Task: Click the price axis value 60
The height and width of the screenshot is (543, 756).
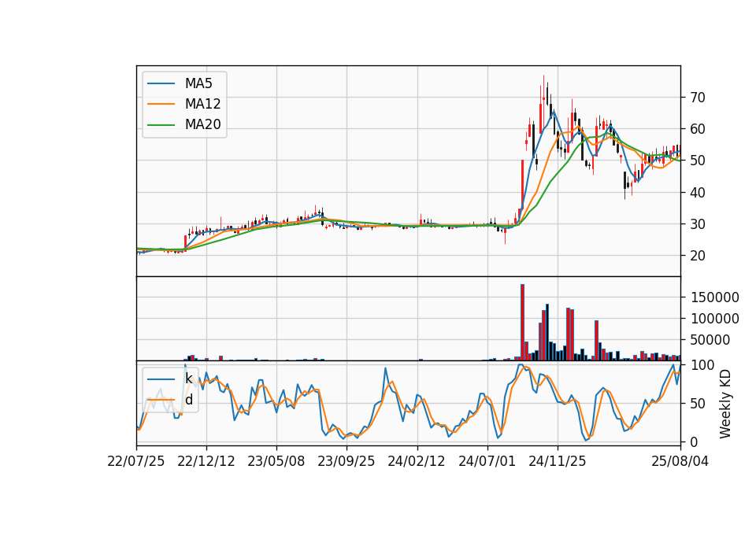Action: point(698,129)
